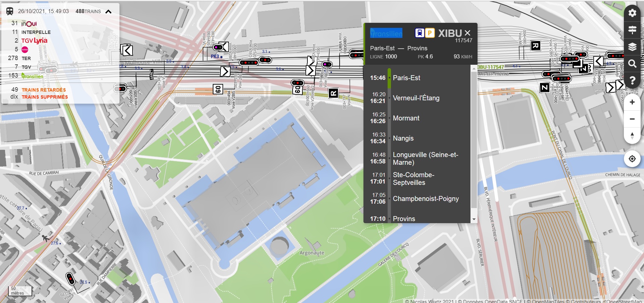This screenshot has width=644, height=303.
Task: Toggle the TER trains filter
Action: (x=26, y=58)
